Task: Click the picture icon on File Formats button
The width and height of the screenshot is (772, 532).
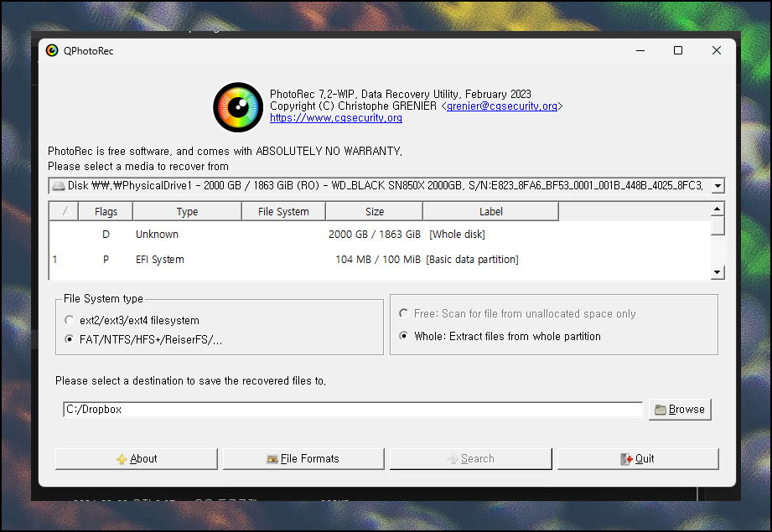Action: click(x=272, y=460)
